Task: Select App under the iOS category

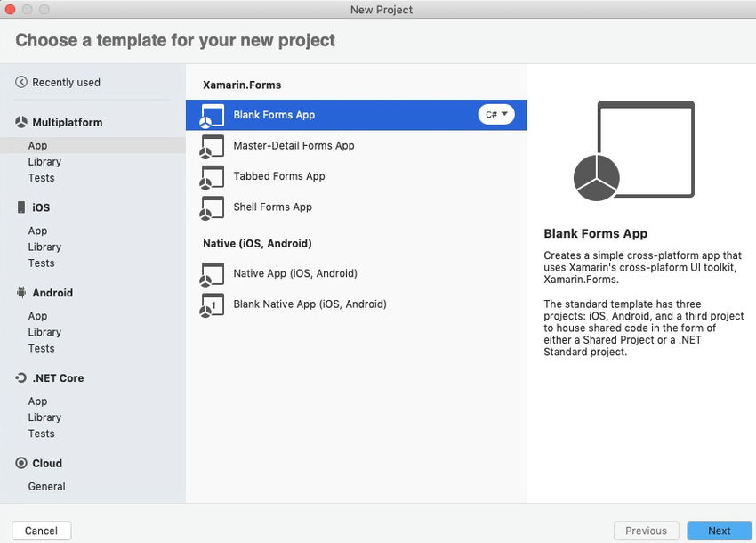Action: [37, 231]
